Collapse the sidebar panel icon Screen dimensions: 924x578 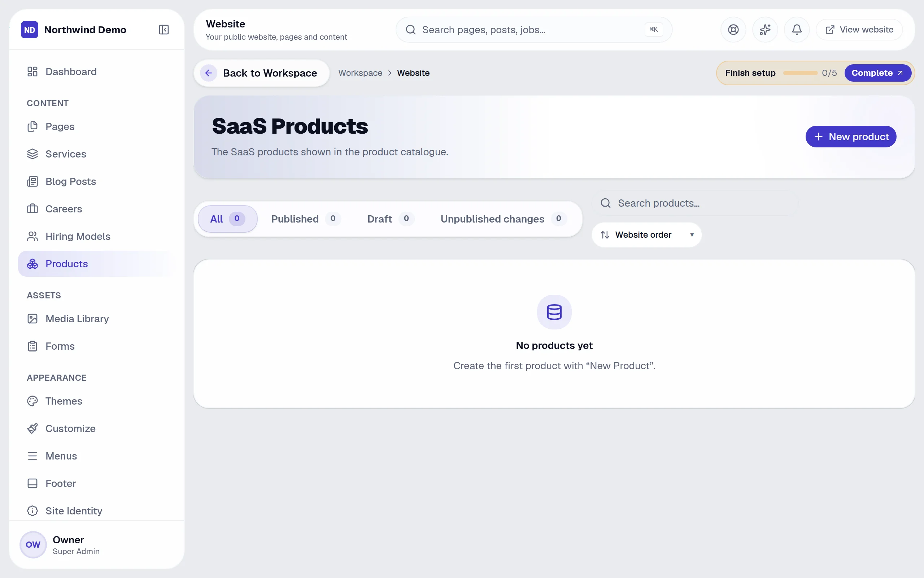coord(164,29)
